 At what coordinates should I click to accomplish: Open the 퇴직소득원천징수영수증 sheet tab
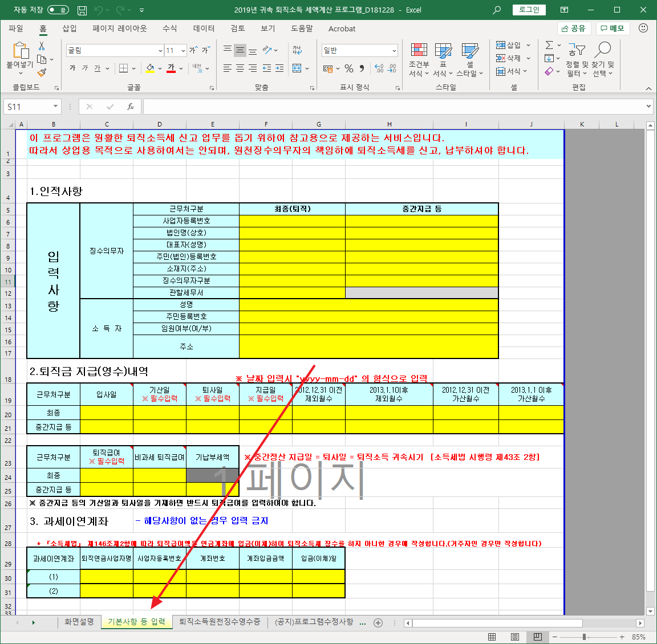tap(220, 622)
